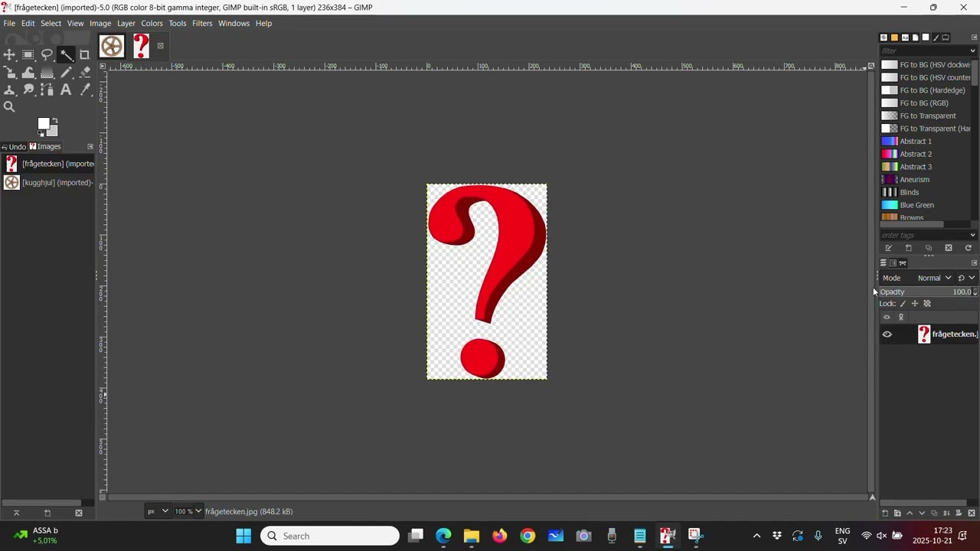Toggle lock position and size
The image size is (980, 551).
tap(914, 304)
